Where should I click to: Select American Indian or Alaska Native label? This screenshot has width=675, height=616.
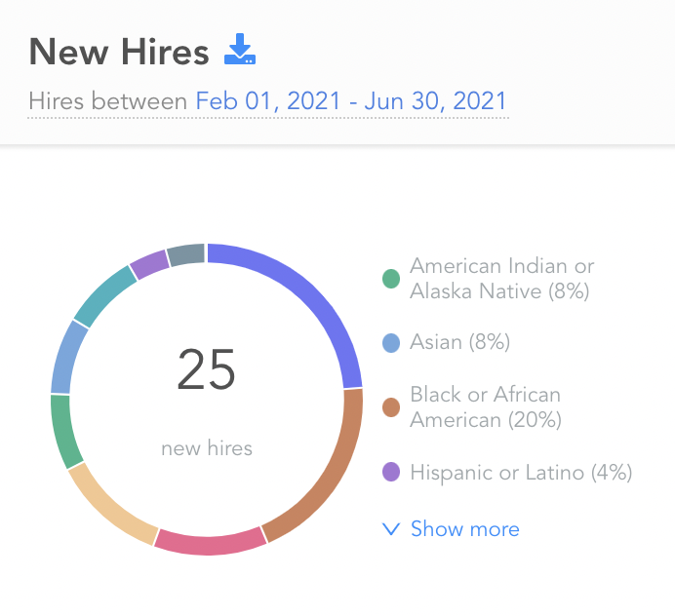click(x=502, y=279)
